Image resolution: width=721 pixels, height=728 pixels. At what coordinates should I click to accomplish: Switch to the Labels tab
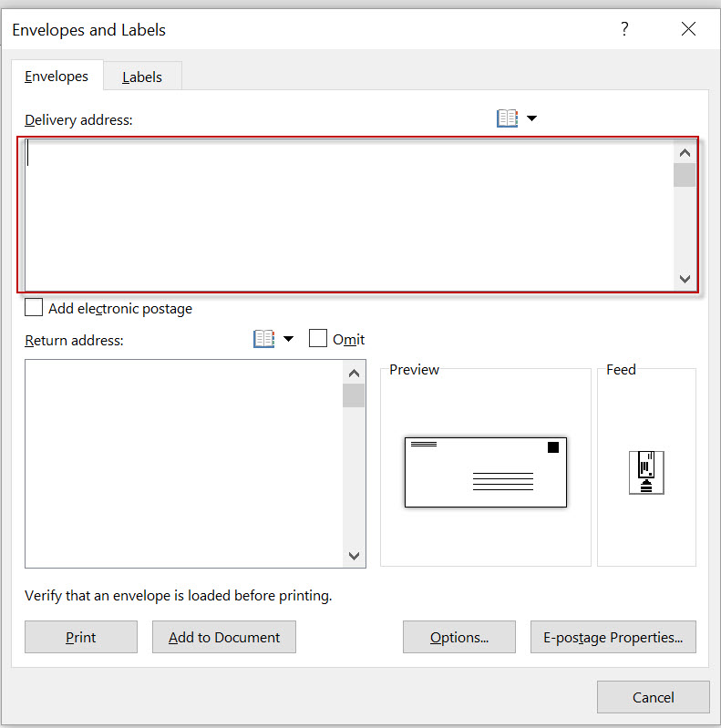[142, 77]
